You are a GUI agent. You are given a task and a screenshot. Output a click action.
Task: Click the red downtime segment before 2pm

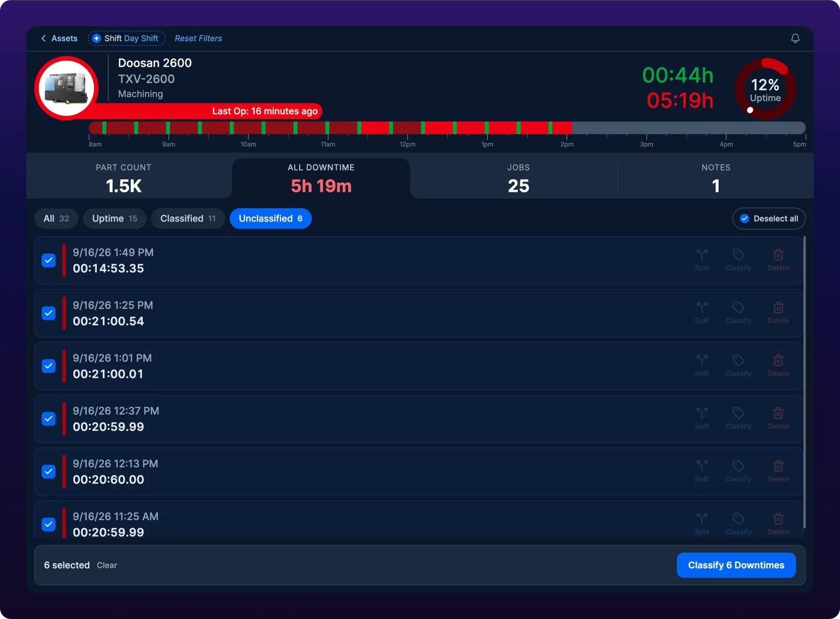(562, 128)
